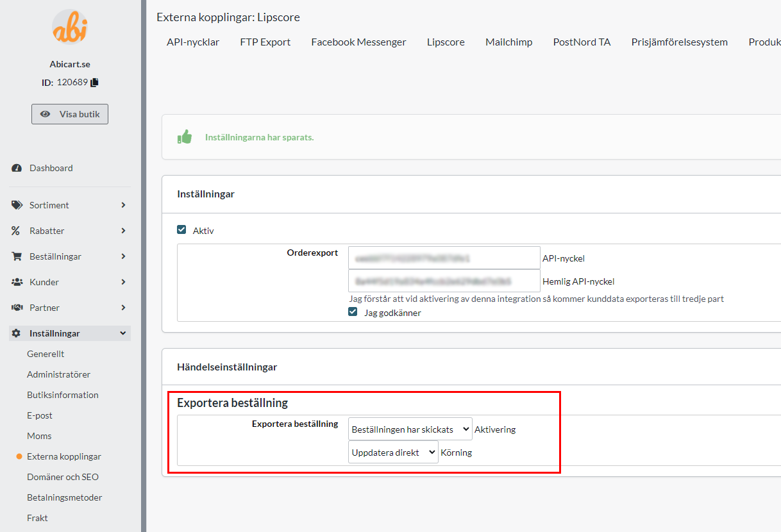Viewport: 781px width, 532px height.
Task: Click the Partner handshake icon
Action: click(x=17, y=308)
